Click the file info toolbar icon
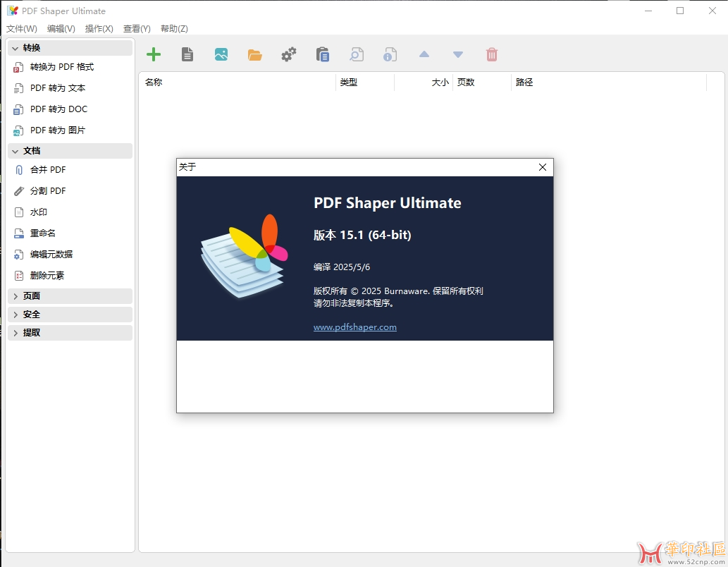Image resolution: width=728 pixels, height=567 pixels. pos(390,54)
